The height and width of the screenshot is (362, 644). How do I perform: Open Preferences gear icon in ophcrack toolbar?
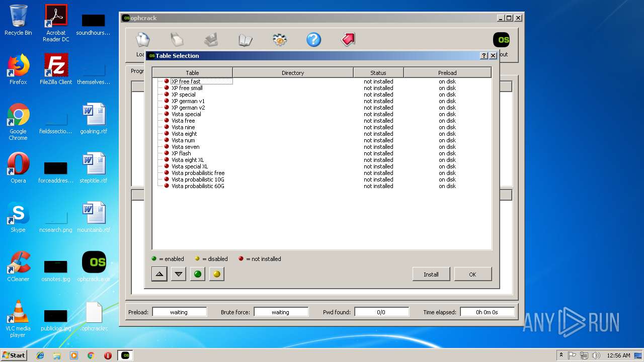[280, 40]
